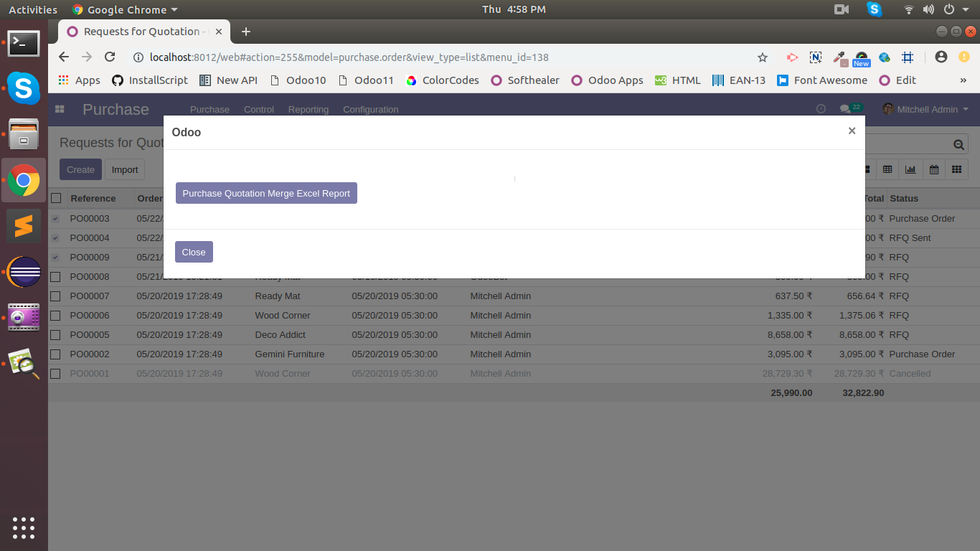Check the PO00002 row checkbox
The image size is (980, 551).
(56, 354)
